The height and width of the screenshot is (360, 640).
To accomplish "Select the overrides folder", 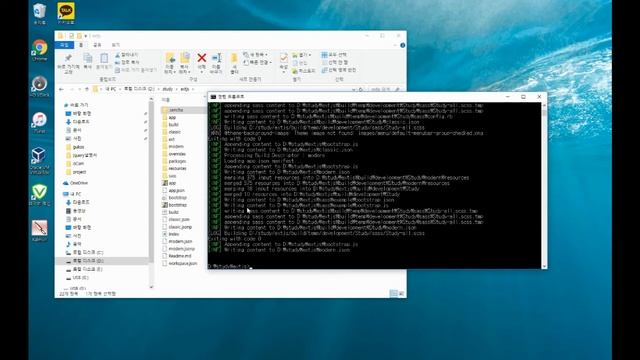I will (x=174, y=154).
